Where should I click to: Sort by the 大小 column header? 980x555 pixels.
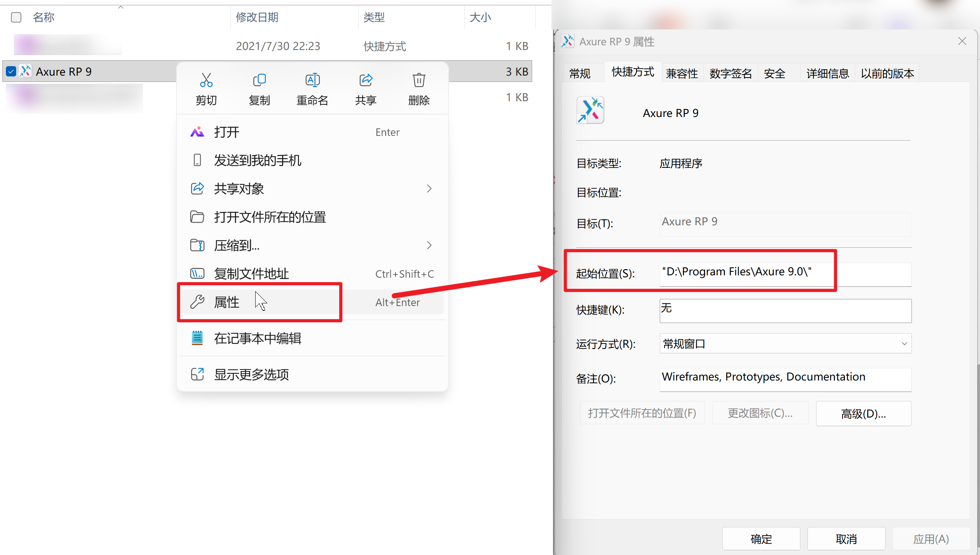[x=480, y=17]
